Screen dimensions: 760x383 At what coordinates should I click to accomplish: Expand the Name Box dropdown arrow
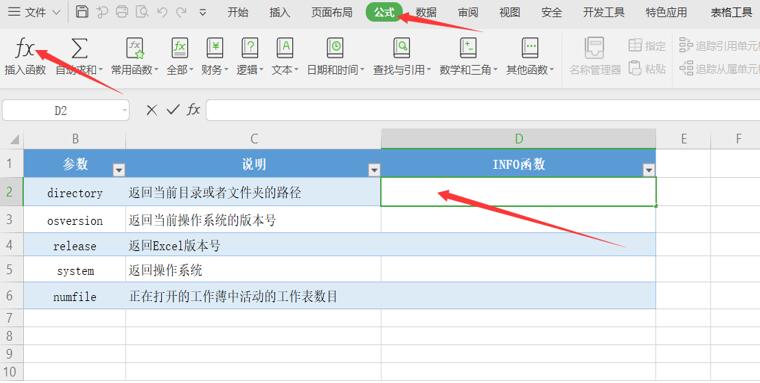pos(124,111)
